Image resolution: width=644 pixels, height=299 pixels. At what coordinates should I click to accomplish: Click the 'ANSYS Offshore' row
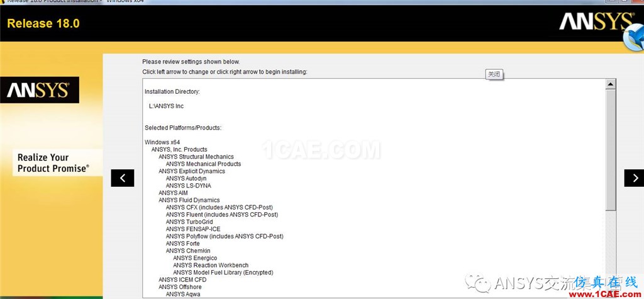point(180,287)
